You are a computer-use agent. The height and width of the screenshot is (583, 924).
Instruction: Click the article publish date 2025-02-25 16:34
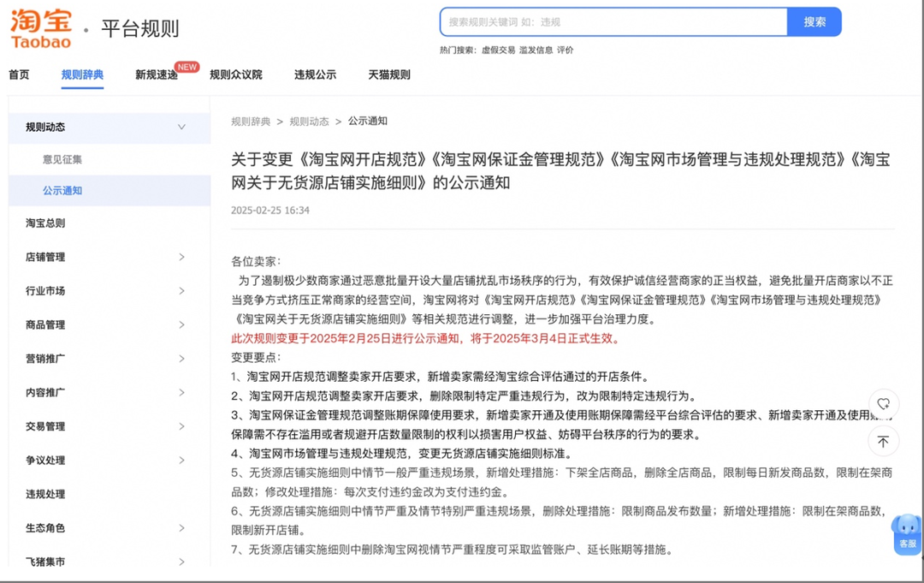click(269, 211)
